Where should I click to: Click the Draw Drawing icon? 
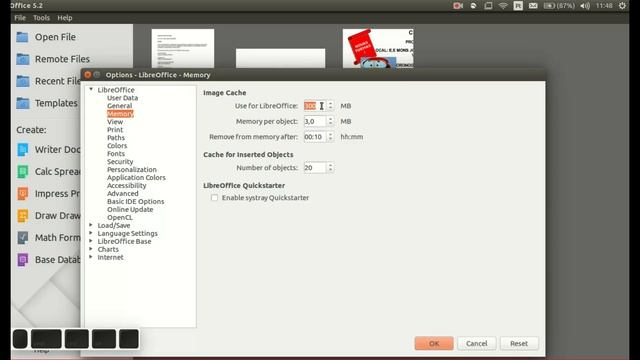click(x=23, y=216)
